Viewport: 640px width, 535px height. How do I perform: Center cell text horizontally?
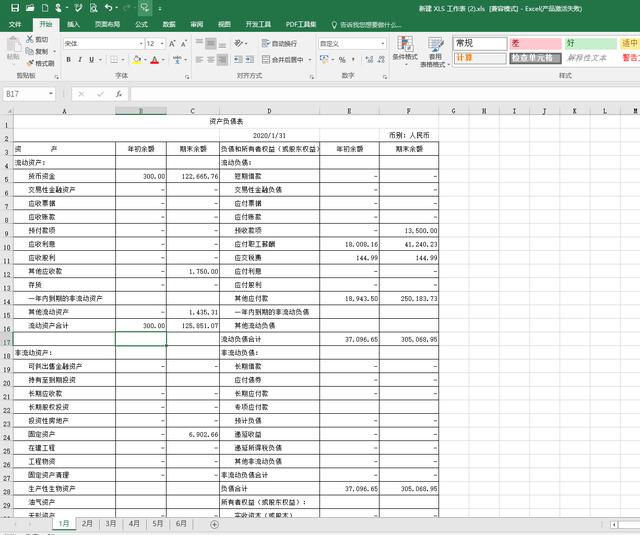[x=211, y=60]
